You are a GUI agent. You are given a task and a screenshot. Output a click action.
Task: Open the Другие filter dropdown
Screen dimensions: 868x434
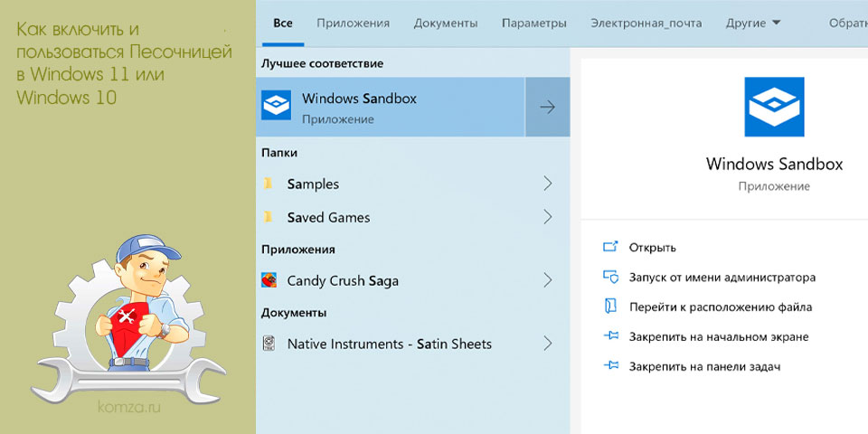pos(753,24)
